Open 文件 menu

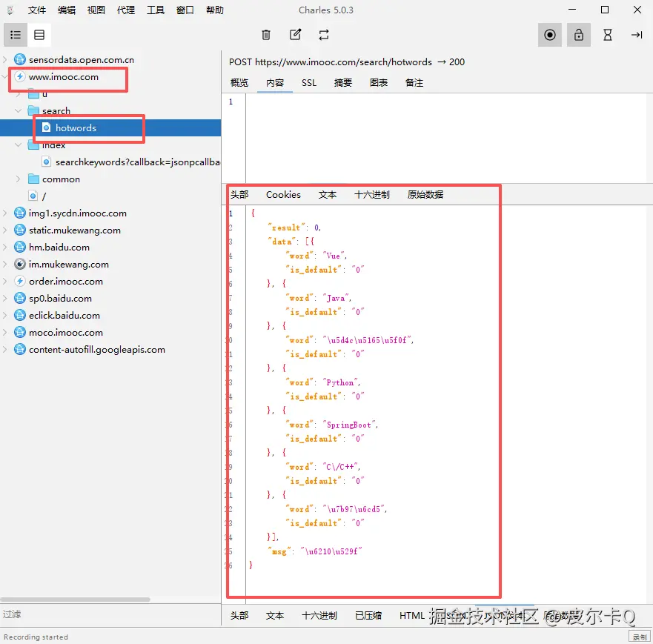(x=36, y=10)
